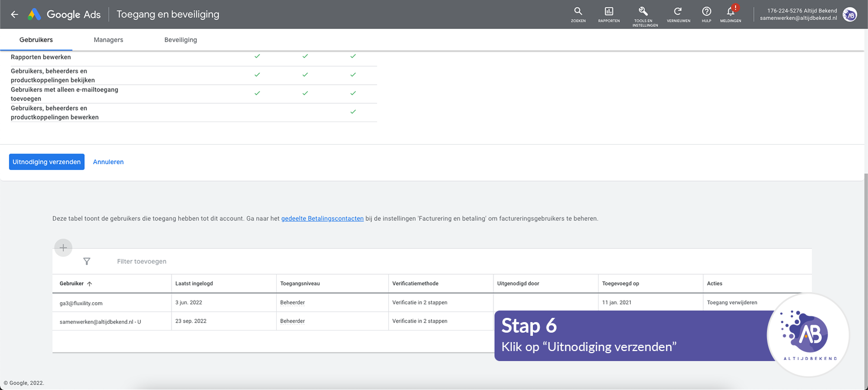Open the Zoeken search icon

[x=578, y=12]
